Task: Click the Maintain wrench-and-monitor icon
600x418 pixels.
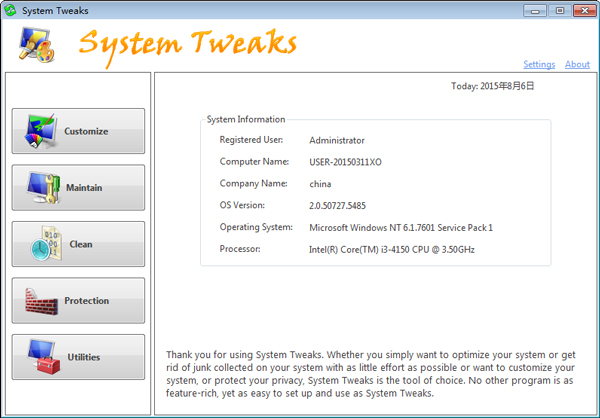Action: (43, 188)
